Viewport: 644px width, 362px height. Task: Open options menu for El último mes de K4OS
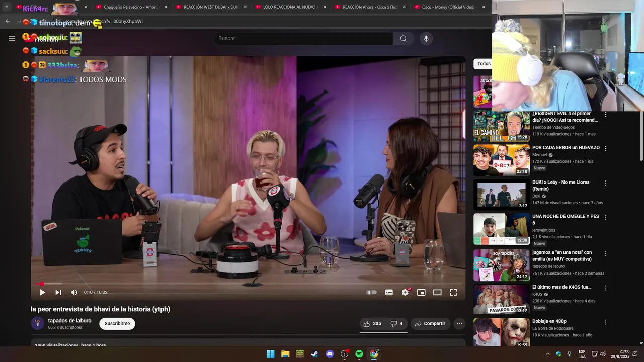point(606,288)
